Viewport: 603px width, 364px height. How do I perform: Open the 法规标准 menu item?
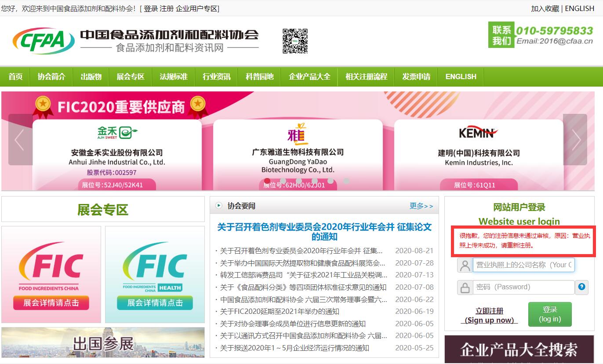(174, 76)
